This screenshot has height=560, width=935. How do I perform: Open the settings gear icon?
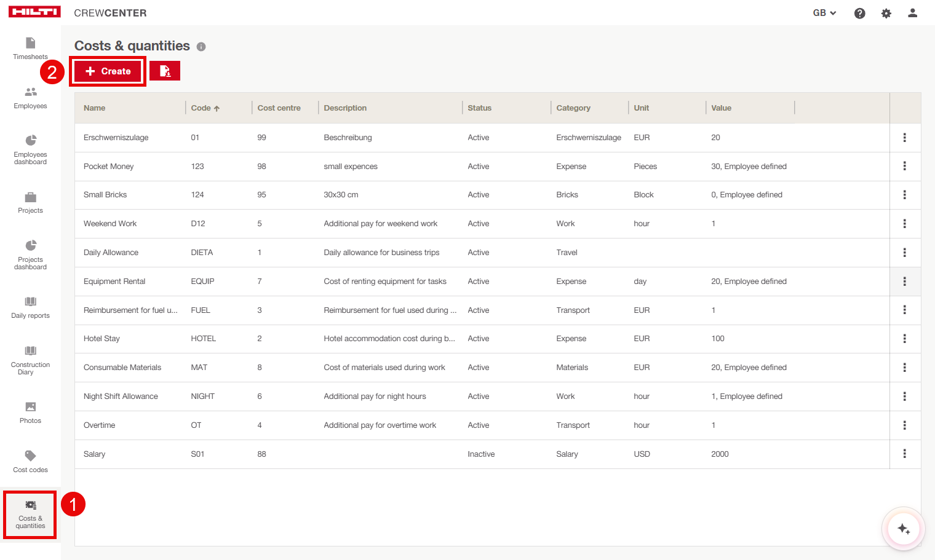(x=886, y=14)
